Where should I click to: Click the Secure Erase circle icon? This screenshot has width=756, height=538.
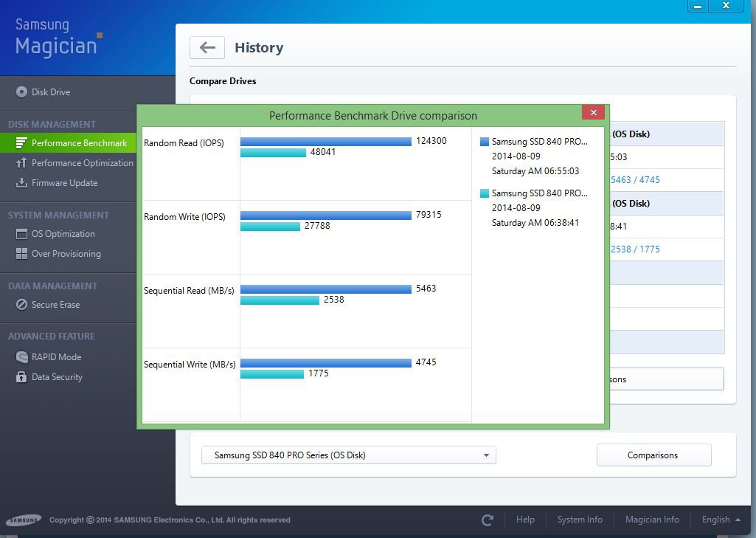pos(21,305)
